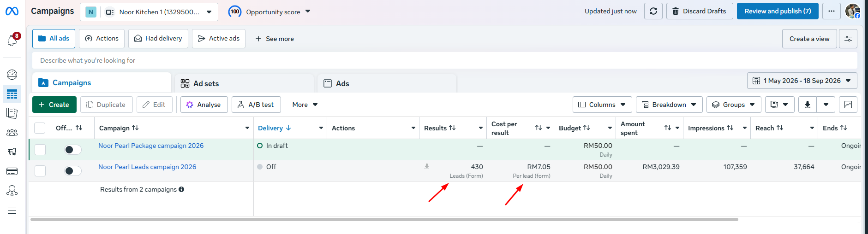Open view settings sliders icon
Screen dimensions: 868x234
click(x=848, y=39)
